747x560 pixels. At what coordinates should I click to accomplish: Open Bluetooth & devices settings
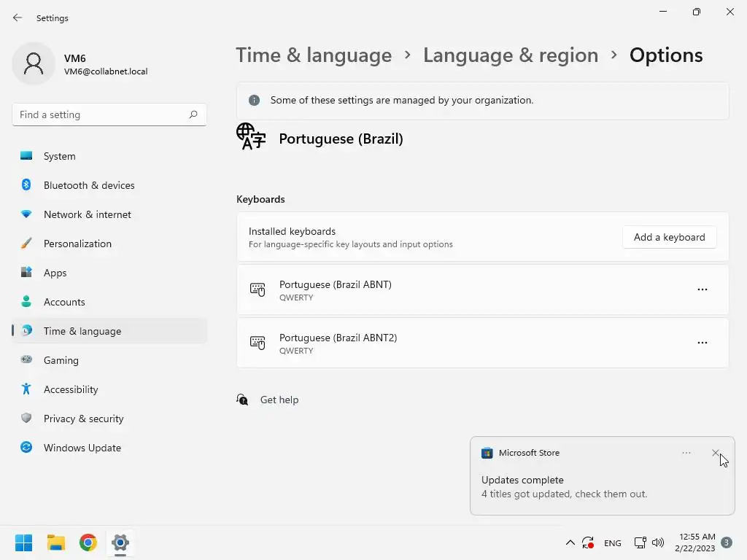pos(89,185)
